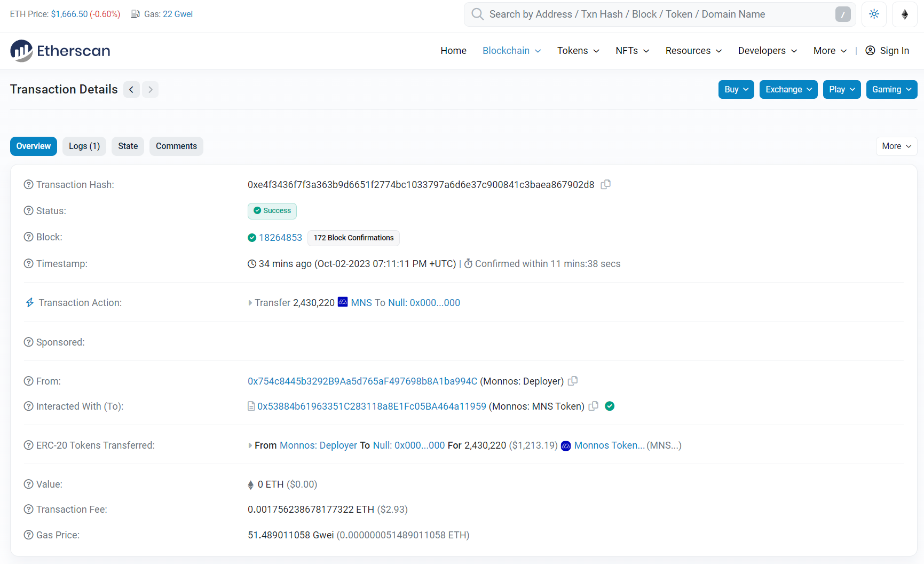Open Null: 0x000...000 link in Transaction Action
Screen dimensions: 924x564
click(x=424, y=303)
